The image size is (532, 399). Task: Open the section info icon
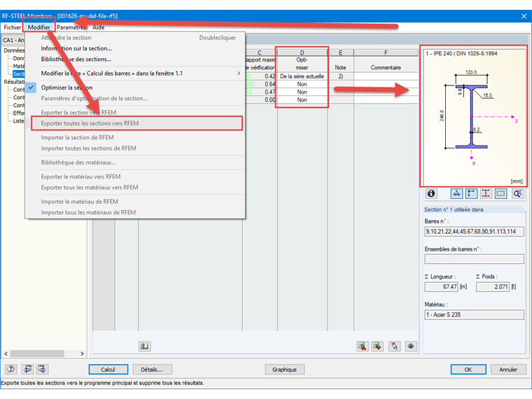pyautogui.click(x=431, y=193)
